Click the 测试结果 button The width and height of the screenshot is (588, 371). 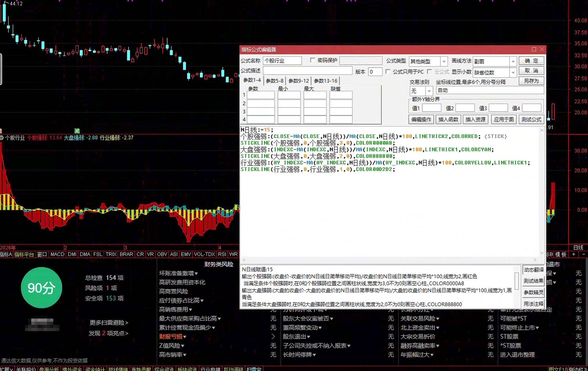click(x=534, y=281)
